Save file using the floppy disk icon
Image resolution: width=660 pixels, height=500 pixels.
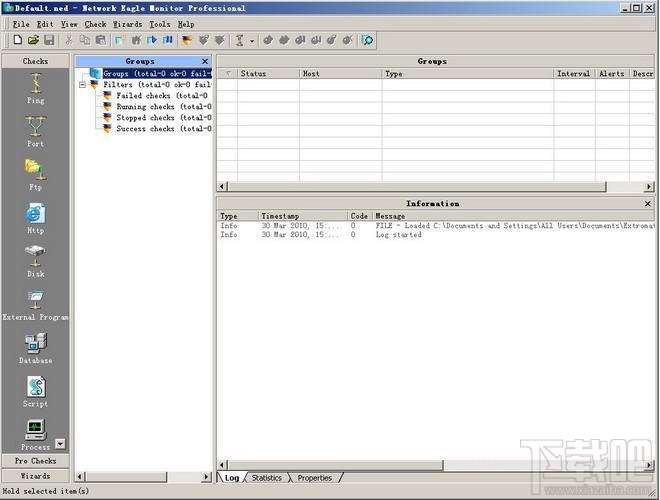[49, 40]
